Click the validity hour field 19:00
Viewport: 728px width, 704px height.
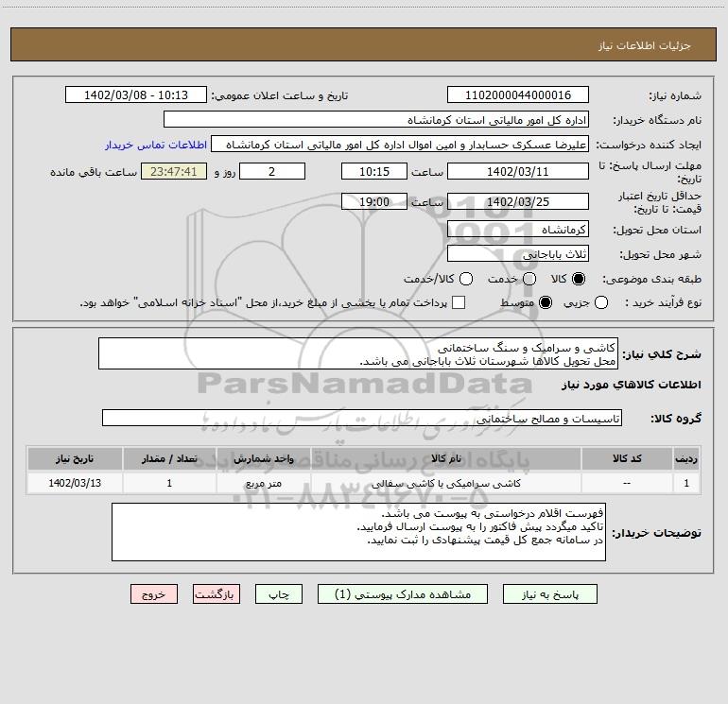[x=374, y=201]
